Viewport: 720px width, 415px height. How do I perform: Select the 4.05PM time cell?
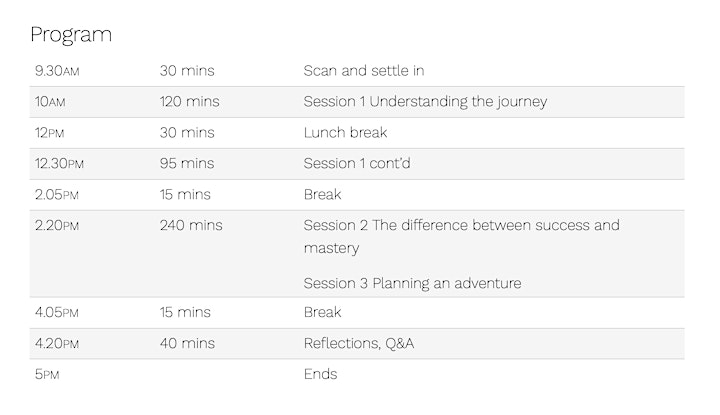57,313
